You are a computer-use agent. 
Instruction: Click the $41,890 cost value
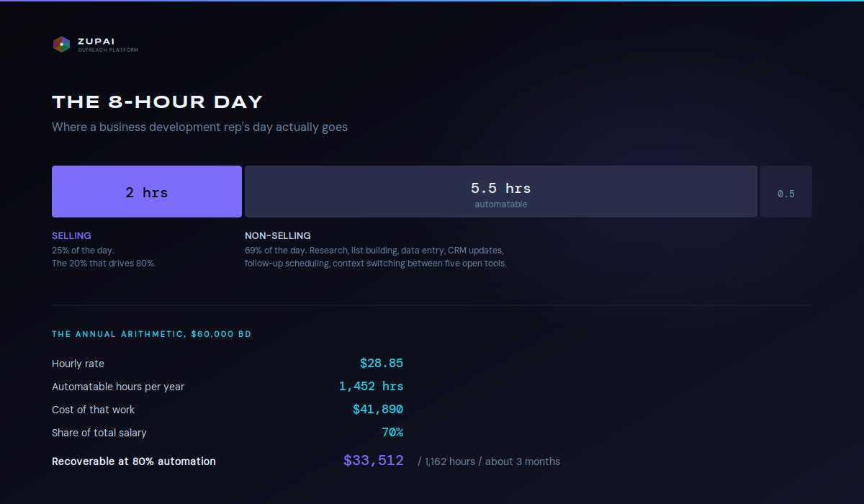378,410
